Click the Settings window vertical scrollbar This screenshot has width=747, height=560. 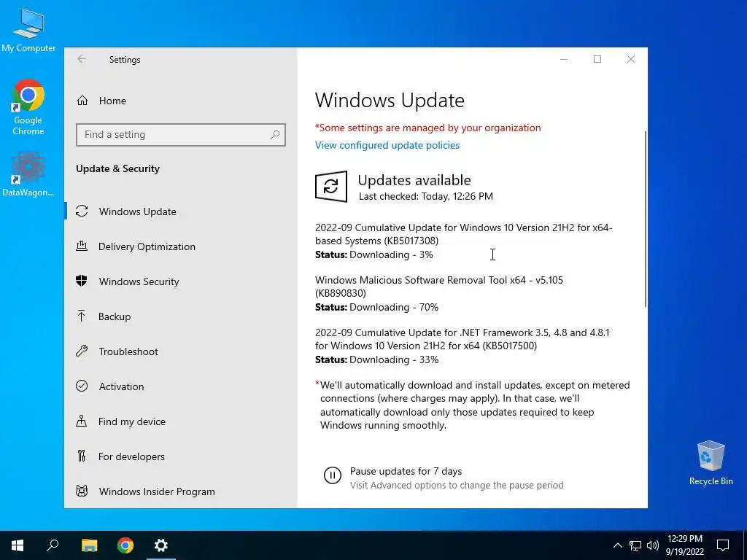coord(645,219)
